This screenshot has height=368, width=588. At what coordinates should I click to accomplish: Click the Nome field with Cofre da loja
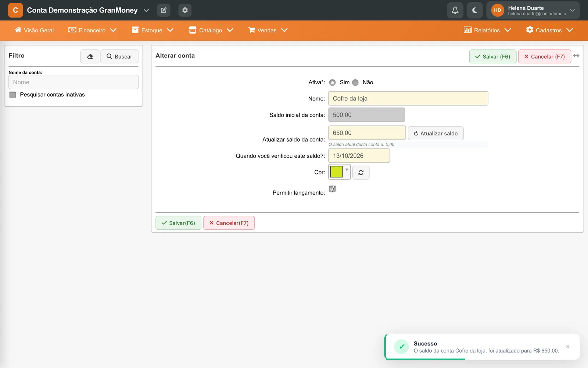click(x=408, y=98)
